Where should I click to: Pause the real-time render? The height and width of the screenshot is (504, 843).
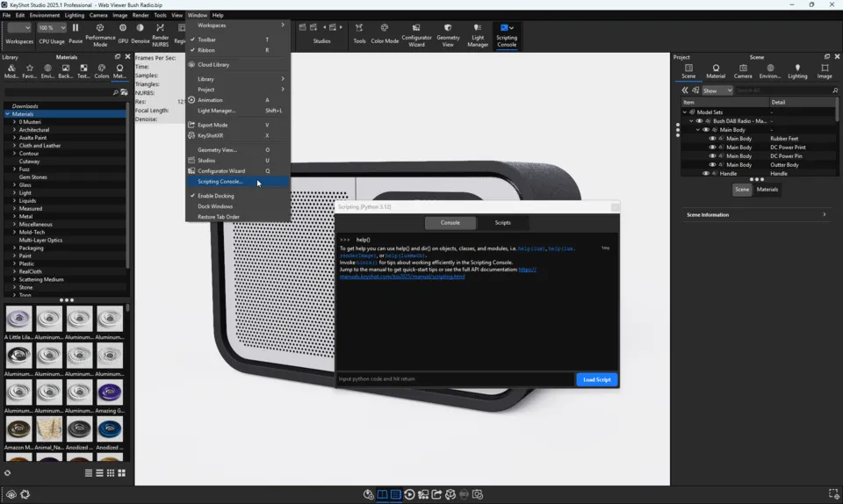76,33
